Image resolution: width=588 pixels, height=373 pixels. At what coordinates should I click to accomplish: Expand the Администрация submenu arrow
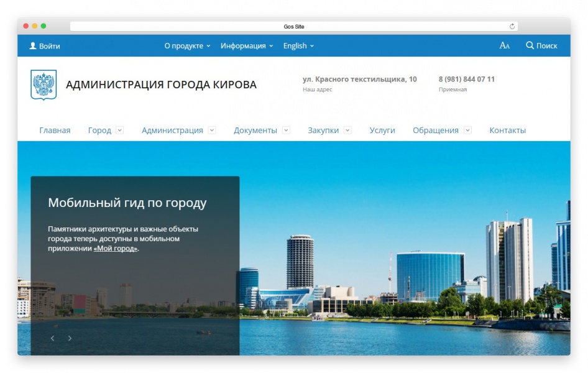click(212, 130)
